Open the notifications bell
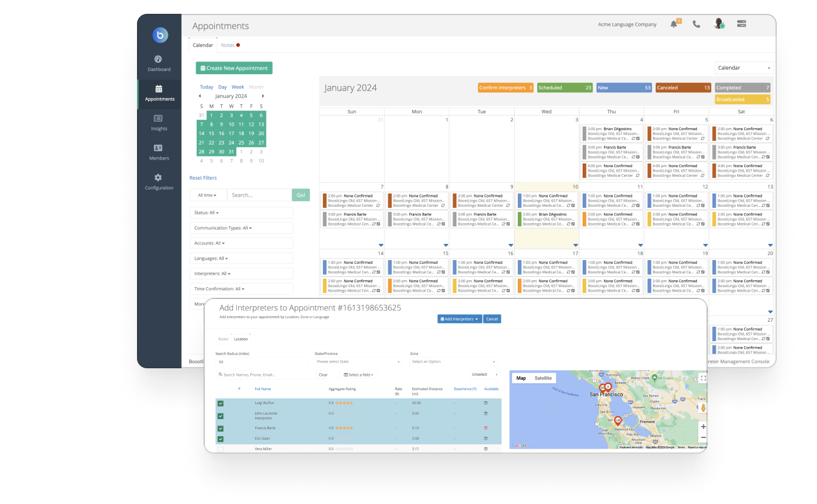 674,24
